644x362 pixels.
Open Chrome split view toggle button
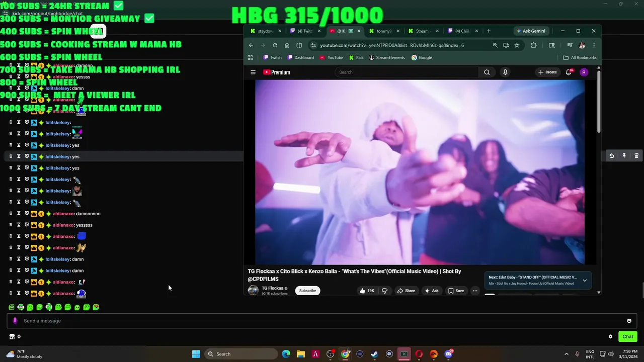[299, 45]
